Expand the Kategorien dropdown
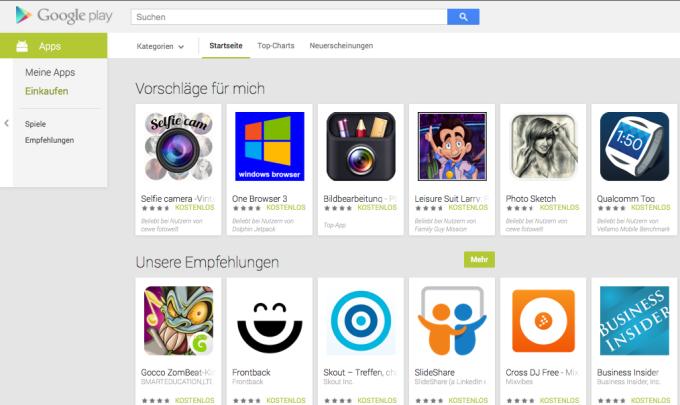The width and height of the screenshot is (680, 405). (160, 46)
